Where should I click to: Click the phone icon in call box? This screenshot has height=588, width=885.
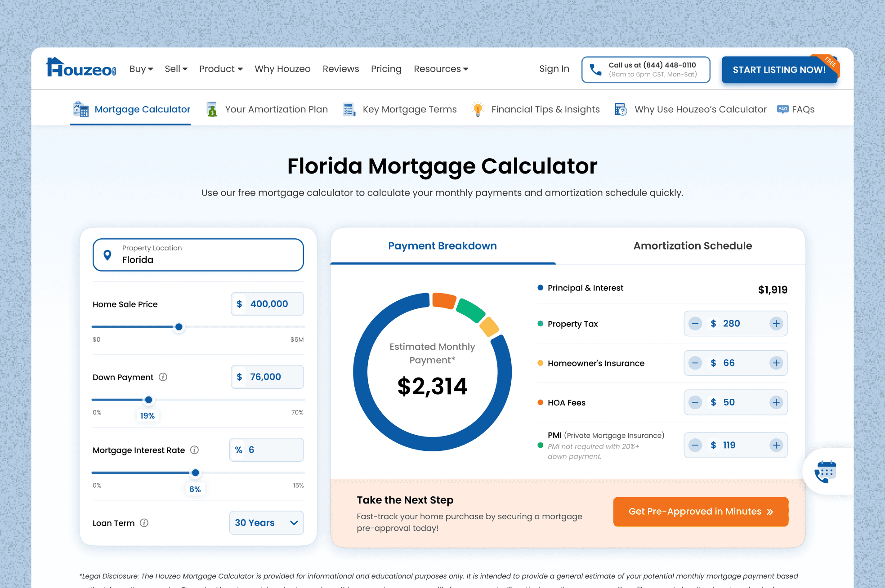(x=595, y=70)
